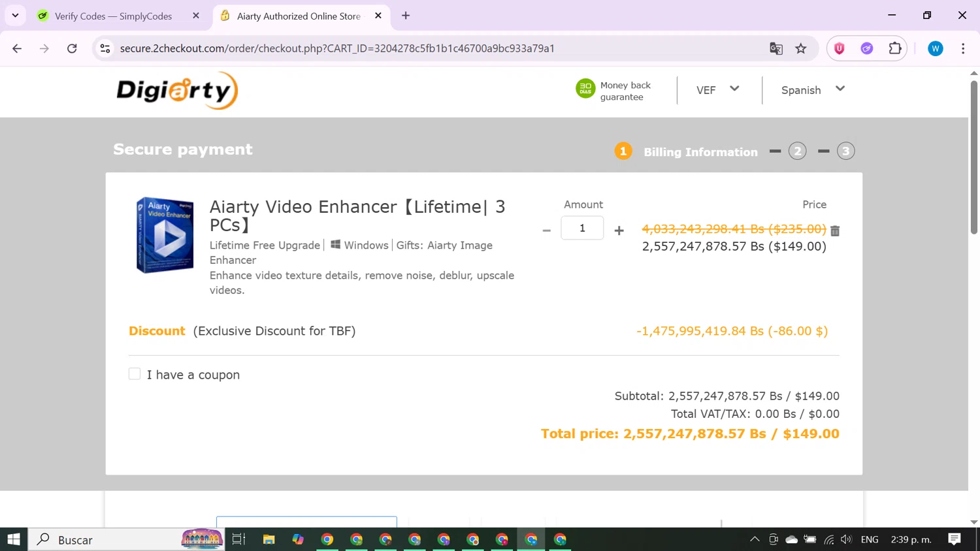Open the battery status tray icon
The width and height of the screenshot is (980, 551).
pos(810,539)
